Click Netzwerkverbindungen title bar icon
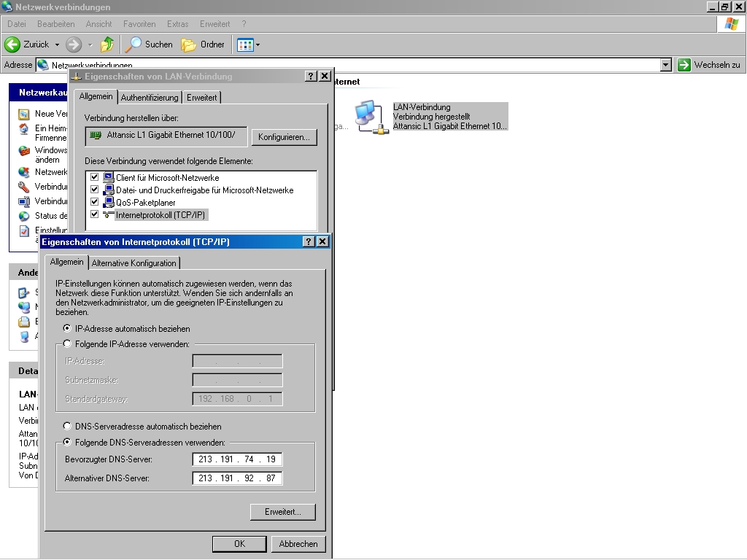Image resolution: width=747 pixels, height=560 pixels. click(7, 7)
